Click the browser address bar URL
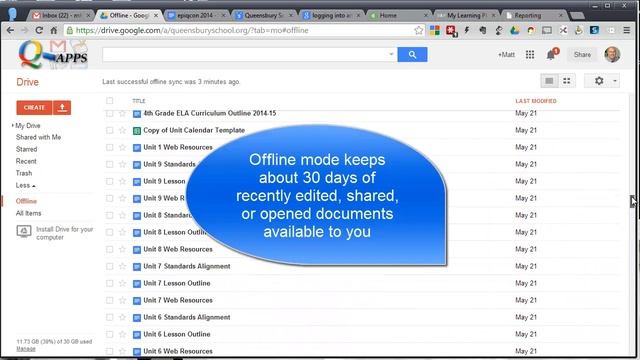 point(192,30)
